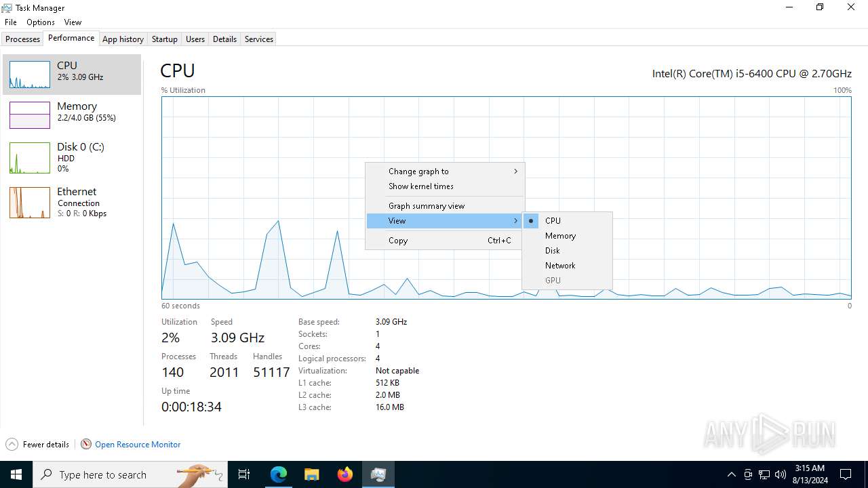This screenshot has height=488, width=868.
Task: Open the volume tray icon
Action: (781, 474)
